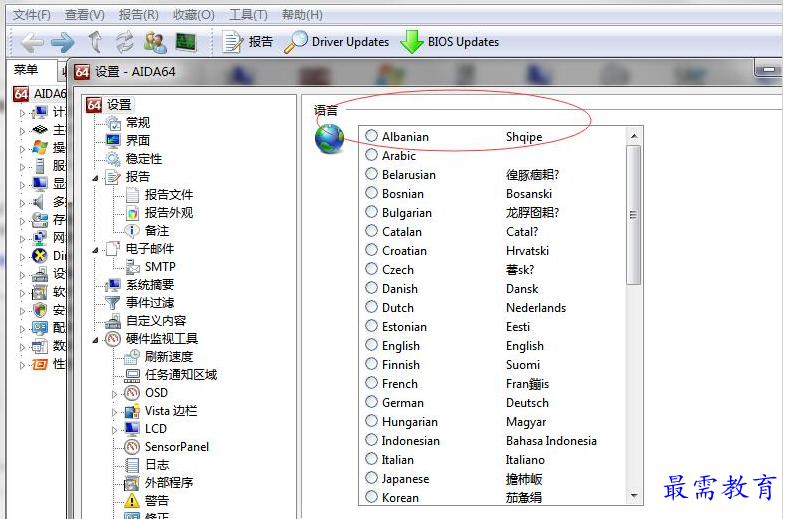Image resolution: width=785 pixels, height=519 pixels.
Task: Click the 报告 report toolbar button
Action: (x=247, y=42)
